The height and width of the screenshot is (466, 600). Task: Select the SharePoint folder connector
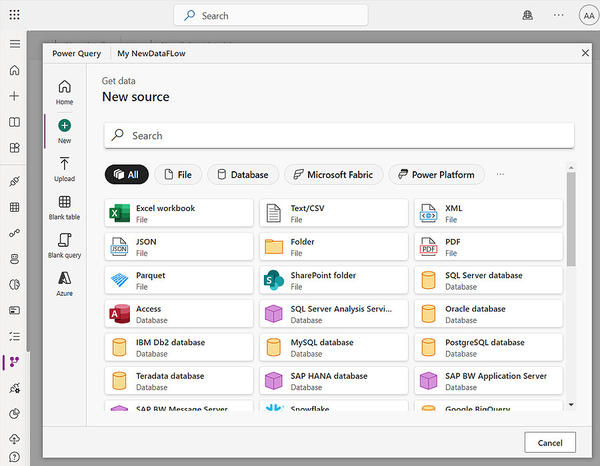tap(334, 280)
